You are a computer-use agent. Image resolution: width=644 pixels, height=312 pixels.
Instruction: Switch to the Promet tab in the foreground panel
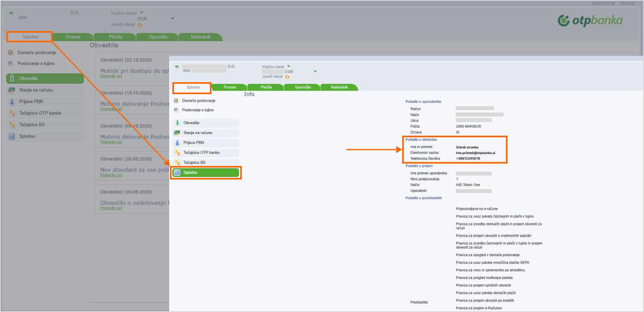[x=229, y=87]
